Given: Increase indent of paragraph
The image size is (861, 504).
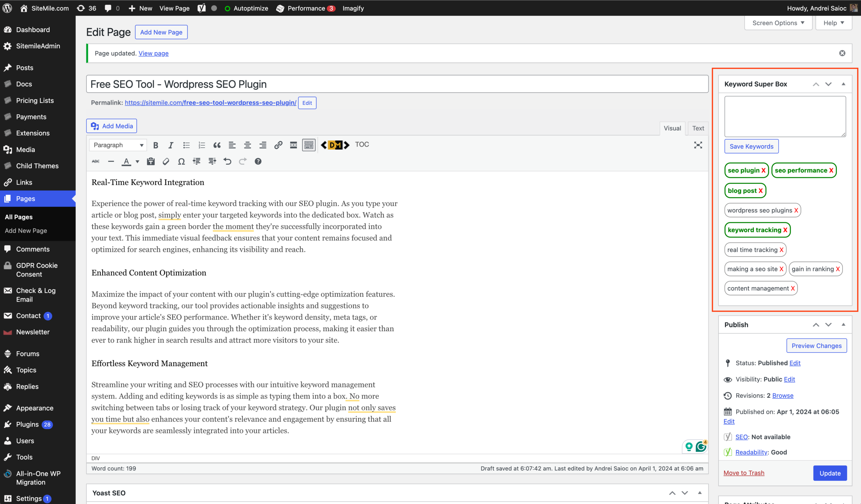Looking at the screenshot, I should click(212, 161).
